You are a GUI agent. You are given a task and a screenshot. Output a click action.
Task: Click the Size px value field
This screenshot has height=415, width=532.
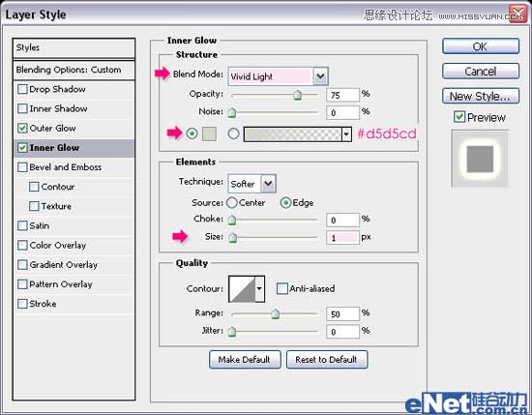pos(342,238)
